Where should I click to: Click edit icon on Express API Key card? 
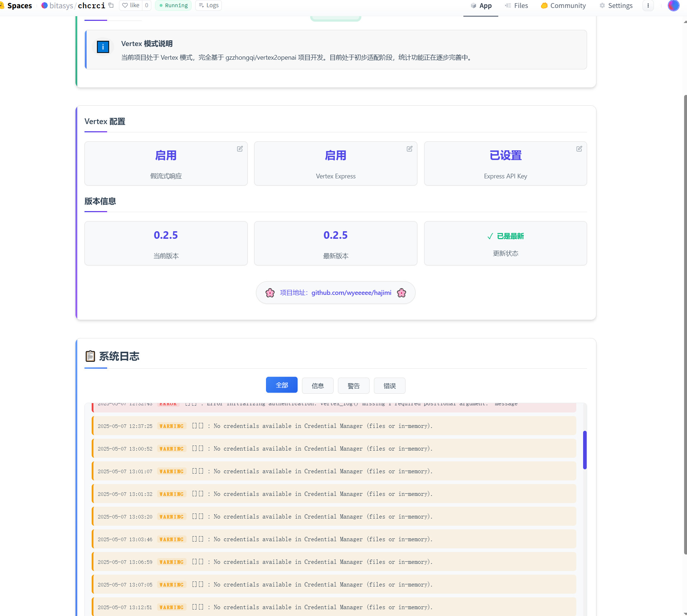579,149
